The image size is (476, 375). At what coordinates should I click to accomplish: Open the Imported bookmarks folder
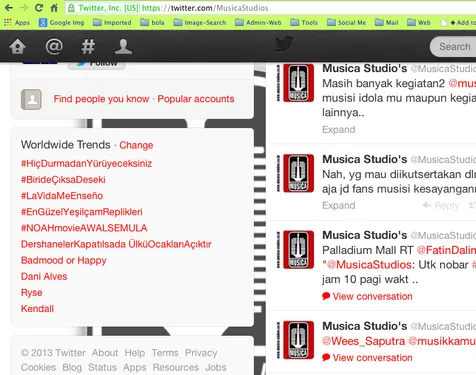point(112,22)
